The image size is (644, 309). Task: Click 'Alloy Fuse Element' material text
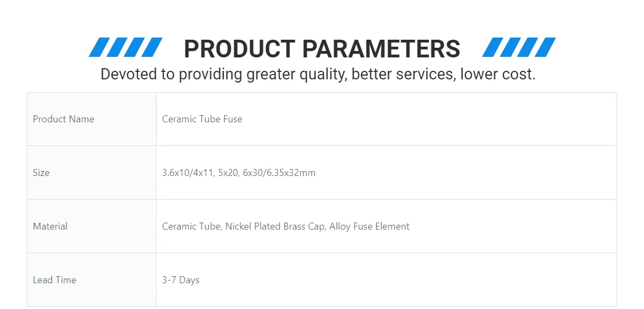(369, 226)
